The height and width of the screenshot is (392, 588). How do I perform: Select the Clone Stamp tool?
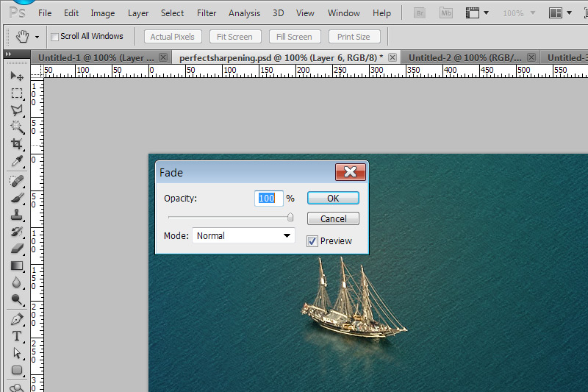click(16, 215)
